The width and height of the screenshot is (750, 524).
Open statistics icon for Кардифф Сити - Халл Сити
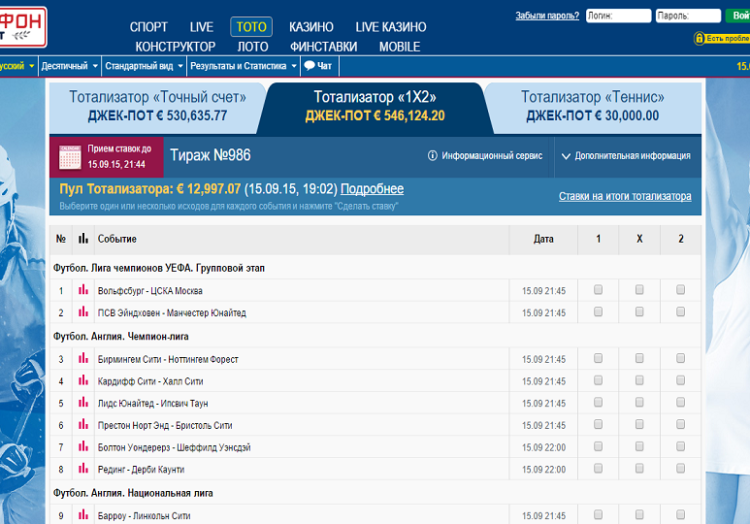(x=83, y=380)
